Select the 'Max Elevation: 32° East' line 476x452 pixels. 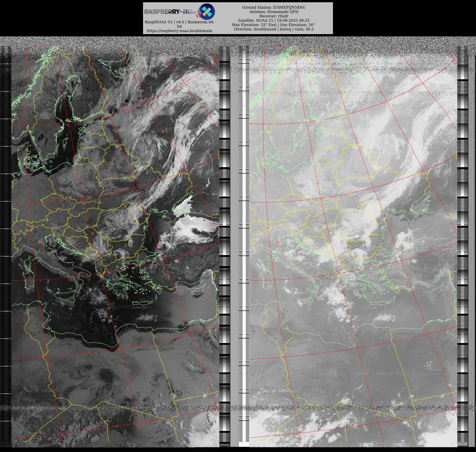pos(273,25)
